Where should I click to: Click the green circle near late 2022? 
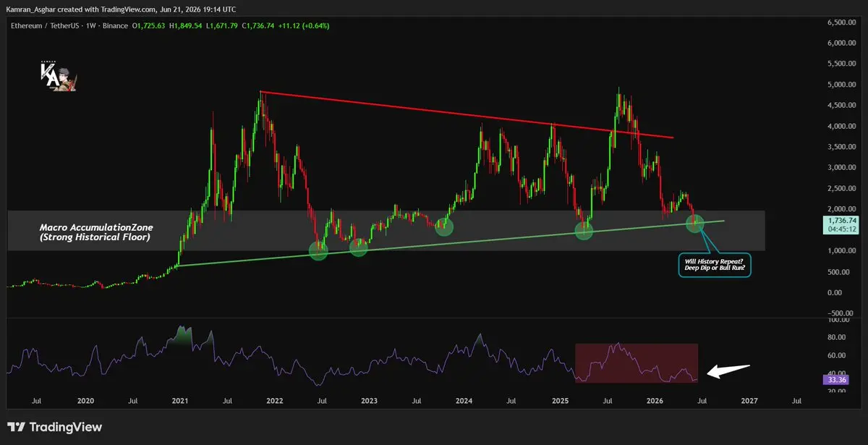tap(359, 247)
